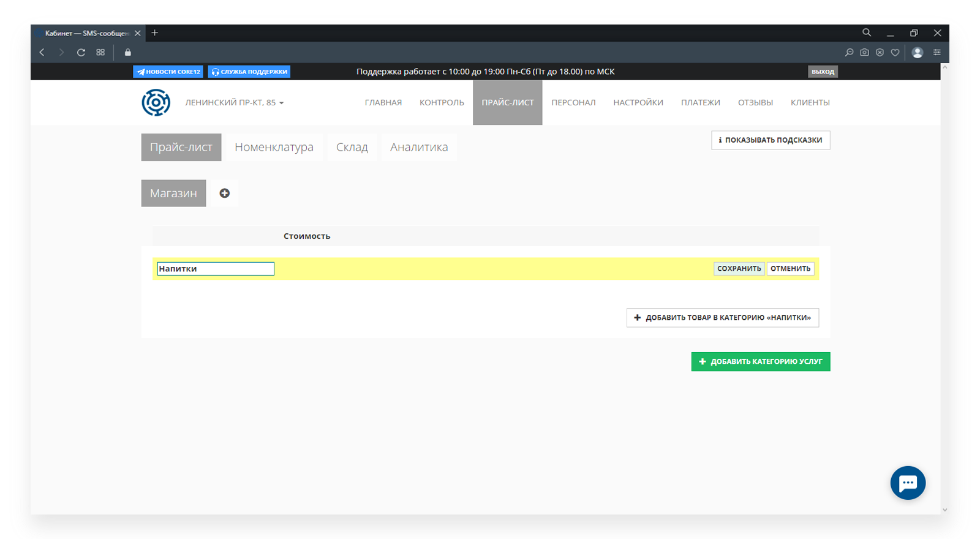Open the Настройки menu item

pyautogui.click(x=638, y=103)
